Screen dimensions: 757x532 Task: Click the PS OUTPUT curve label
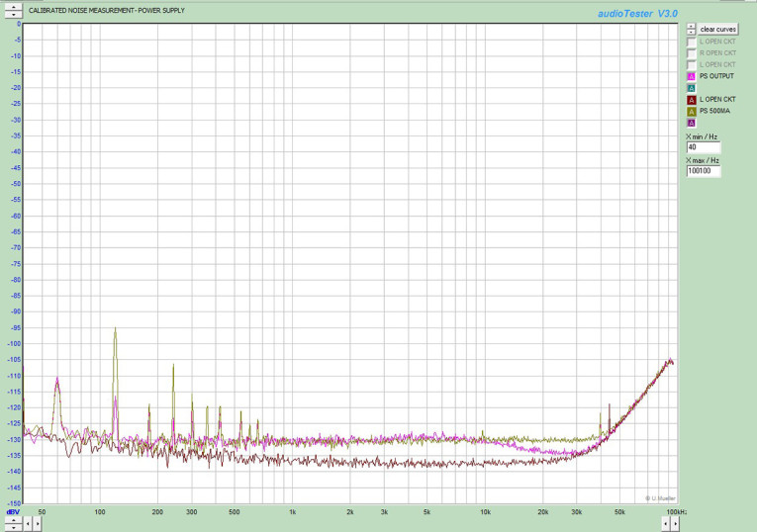(716, 76)
